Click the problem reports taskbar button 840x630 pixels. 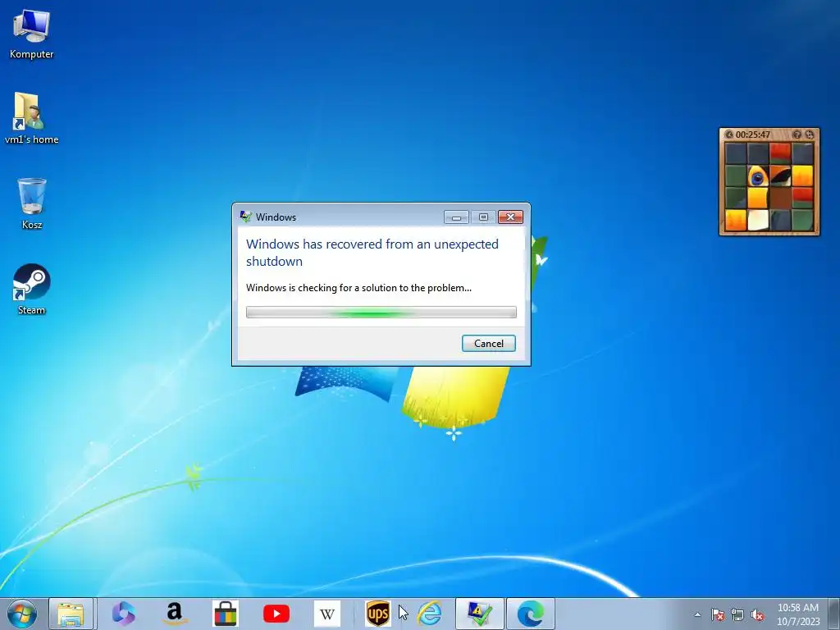pos(479,614)
